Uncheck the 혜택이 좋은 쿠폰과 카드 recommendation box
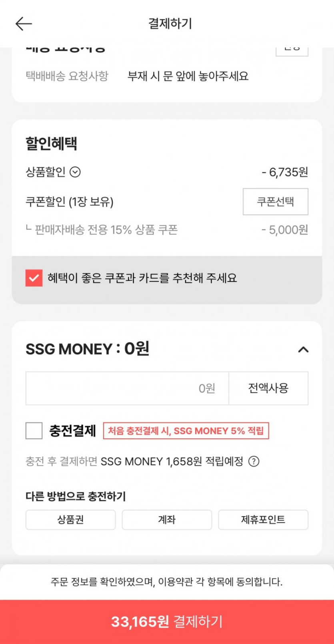 pyautogui.click(x=34, y=278)
